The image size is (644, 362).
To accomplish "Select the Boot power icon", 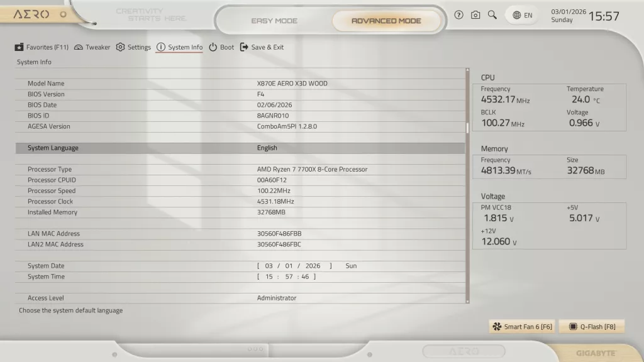I will 213,47.
